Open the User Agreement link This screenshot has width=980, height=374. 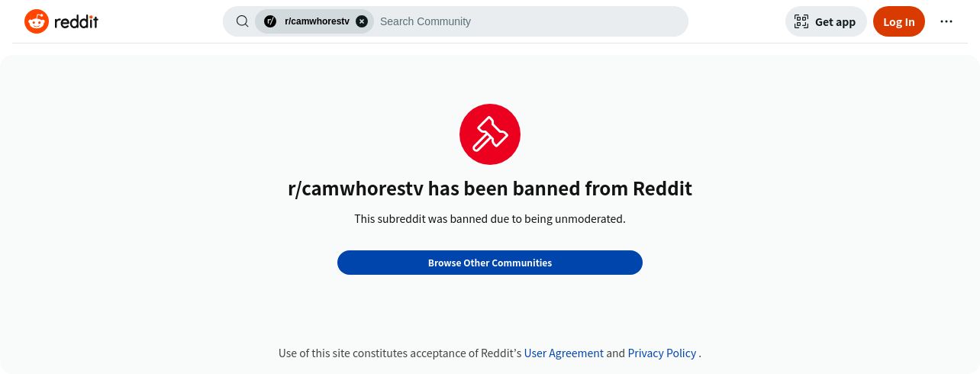(x=563, y=353)
